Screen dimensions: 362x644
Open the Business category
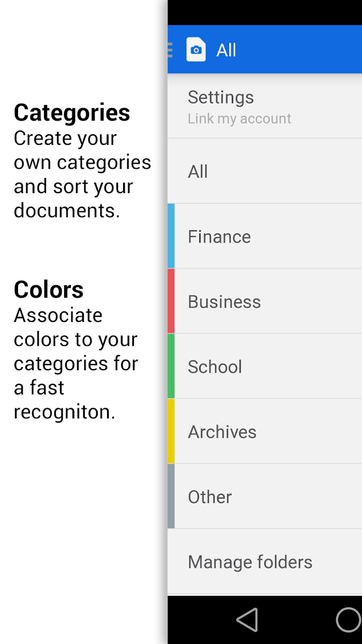[x=224, y=302]
